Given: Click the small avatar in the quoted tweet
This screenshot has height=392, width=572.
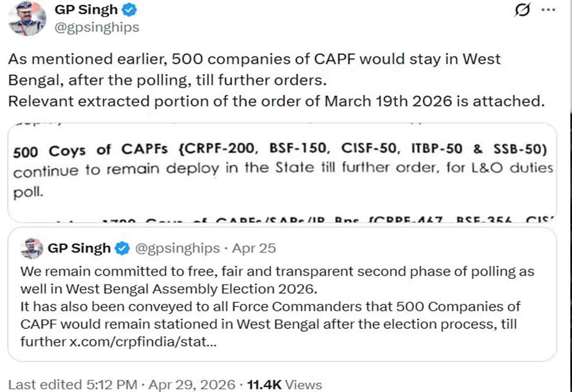Looking at the screenshot, I should [x=32, y=248].
